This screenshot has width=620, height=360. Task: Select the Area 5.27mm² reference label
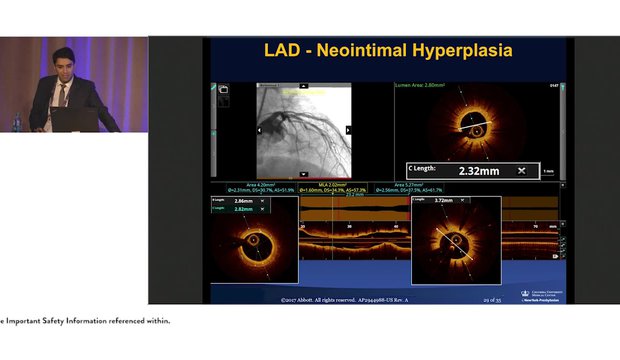point(409,188)
